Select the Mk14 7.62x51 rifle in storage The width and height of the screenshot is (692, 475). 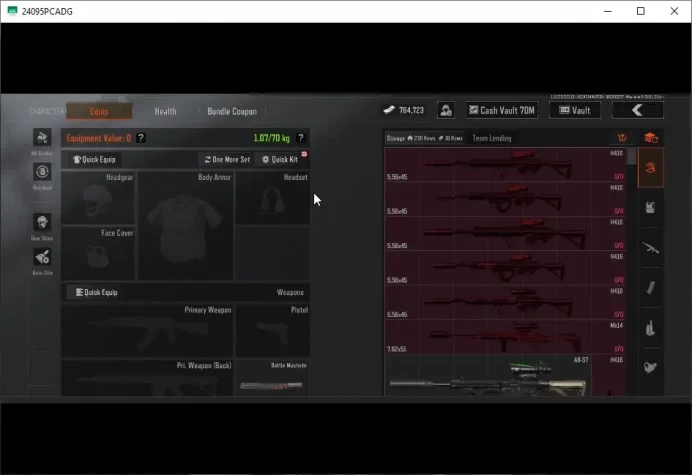(x=505, y=336)
